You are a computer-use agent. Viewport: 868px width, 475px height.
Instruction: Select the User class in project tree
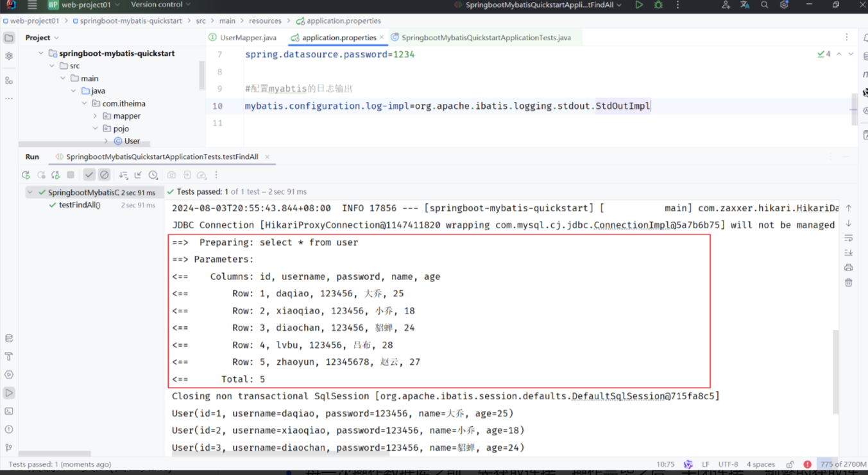127,141
